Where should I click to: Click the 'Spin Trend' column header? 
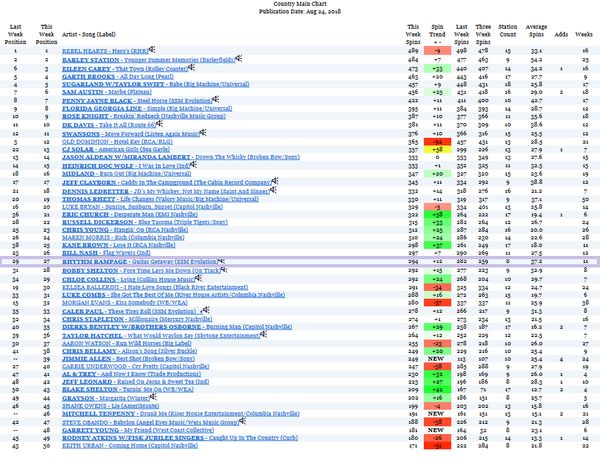(437, 34)
